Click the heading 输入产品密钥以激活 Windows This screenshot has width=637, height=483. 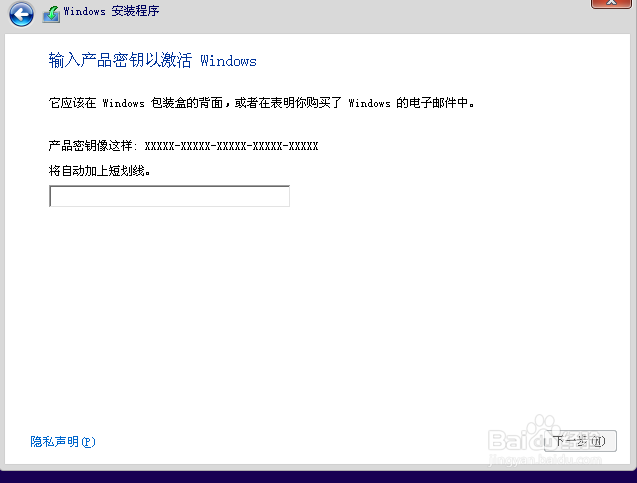point(153,60)
